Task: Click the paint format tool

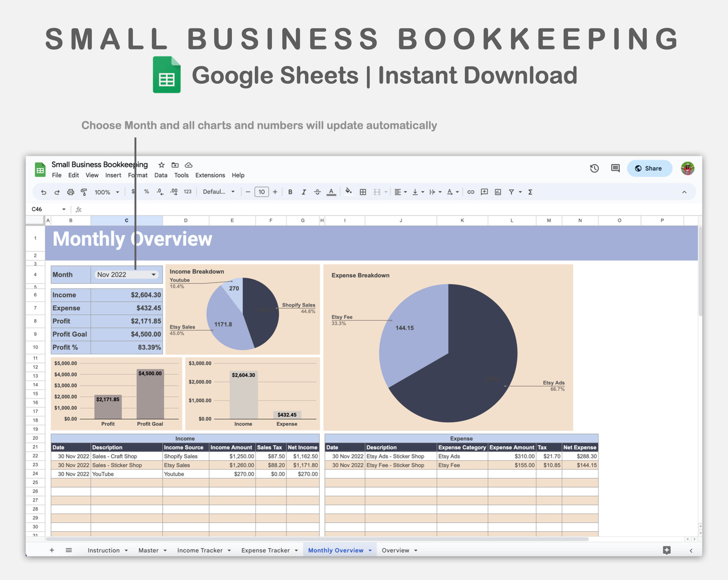Action: 84,192
